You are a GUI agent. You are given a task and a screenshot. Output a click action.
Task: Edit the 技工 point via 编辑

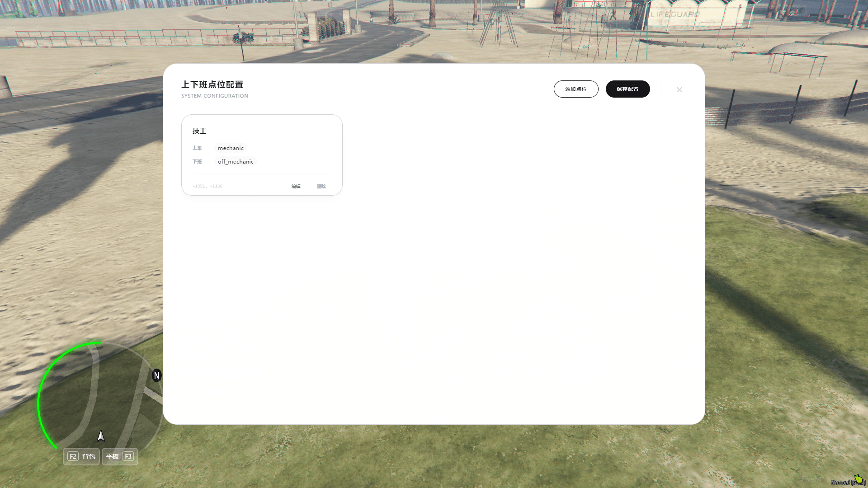pos(296,186)
